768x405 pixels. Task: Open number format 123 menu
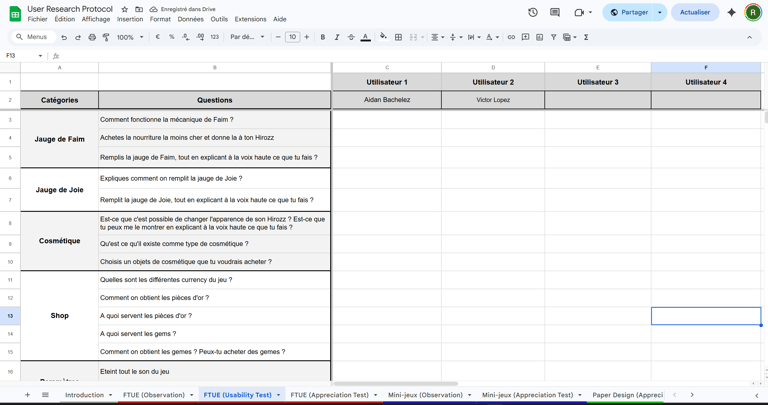coord(215,37)
